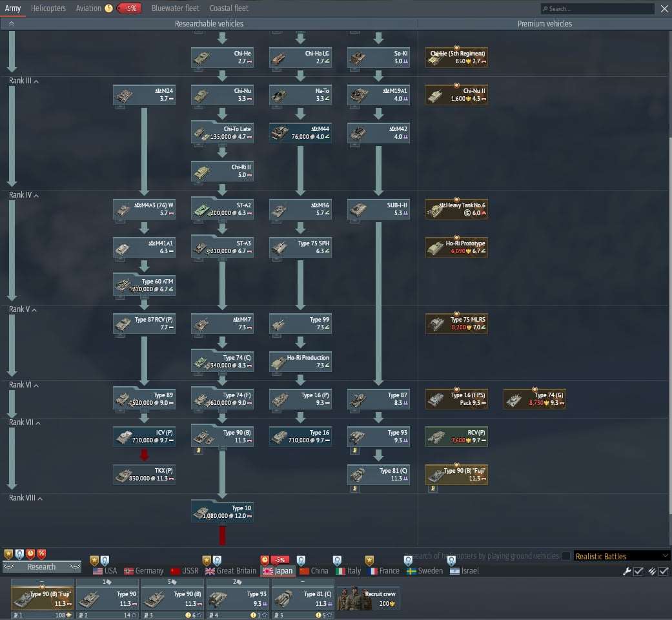Screen dimensions: 672x620
Task: Select the M44 self-propelled gun card
Action: [300, 133]
